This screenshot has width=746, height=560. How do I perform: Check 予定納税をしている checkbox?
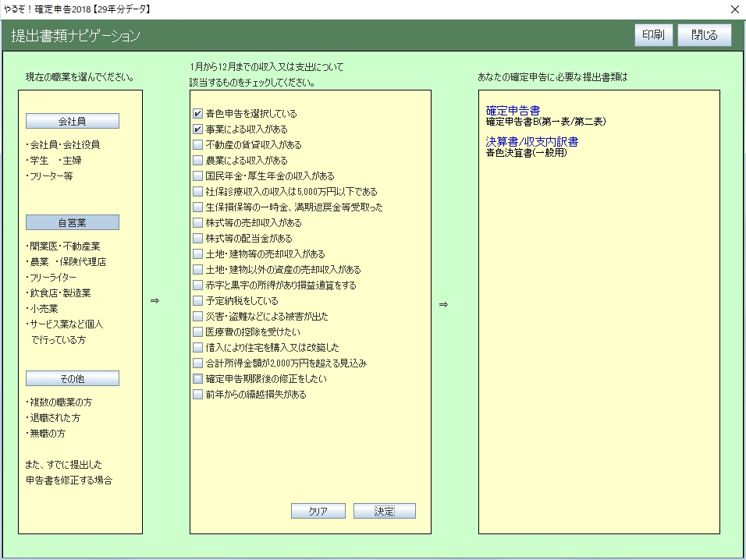(197, 301)
